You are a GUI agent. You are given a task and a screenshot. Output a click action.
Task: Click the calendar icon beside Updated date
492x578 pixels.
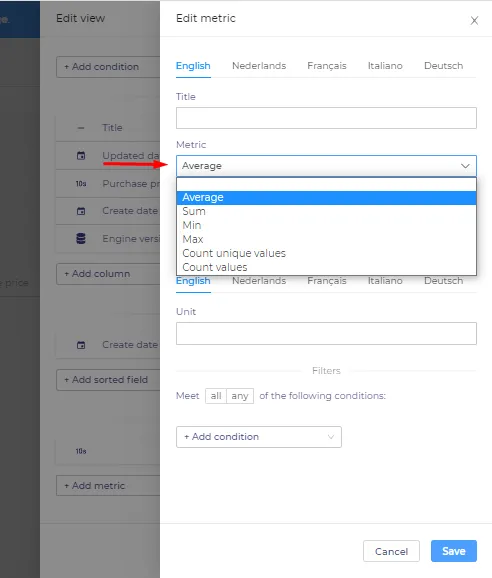(81, 156)
